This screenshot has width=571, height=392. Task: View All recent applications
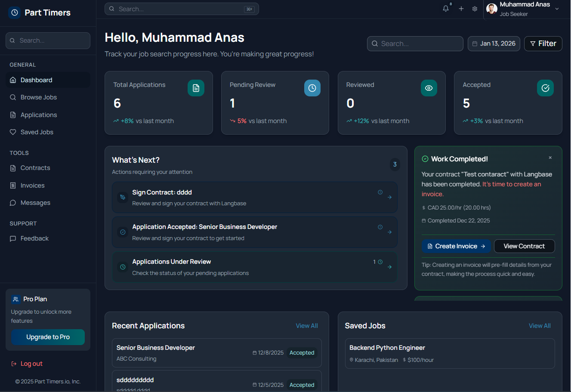pos(306,326)
